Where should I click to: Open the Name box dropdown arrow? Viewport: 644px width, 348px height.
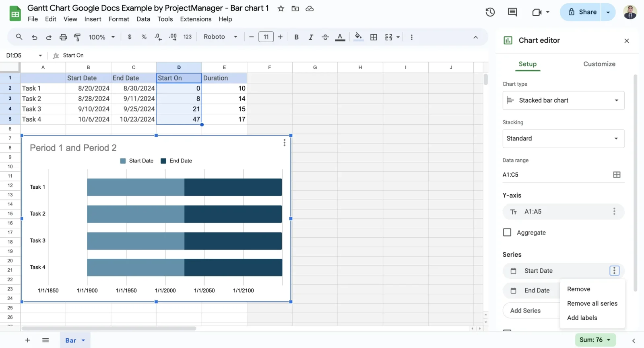[40, 56]
